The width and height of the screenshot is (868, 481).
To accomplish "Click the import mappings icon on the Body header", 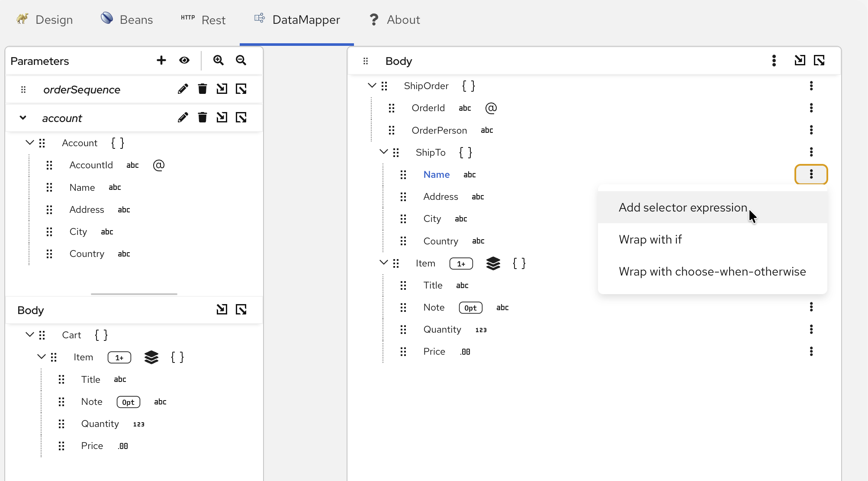I will click(x=800, y=61).
